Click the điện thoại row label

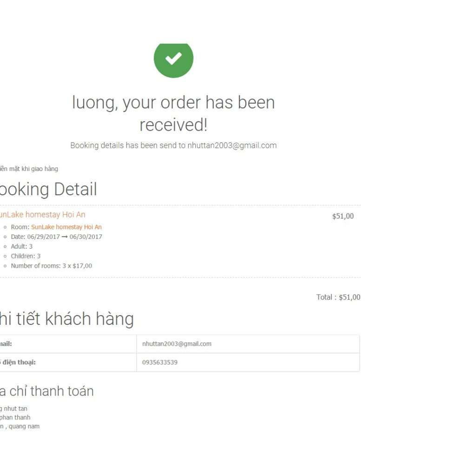[x=18, y=362]
